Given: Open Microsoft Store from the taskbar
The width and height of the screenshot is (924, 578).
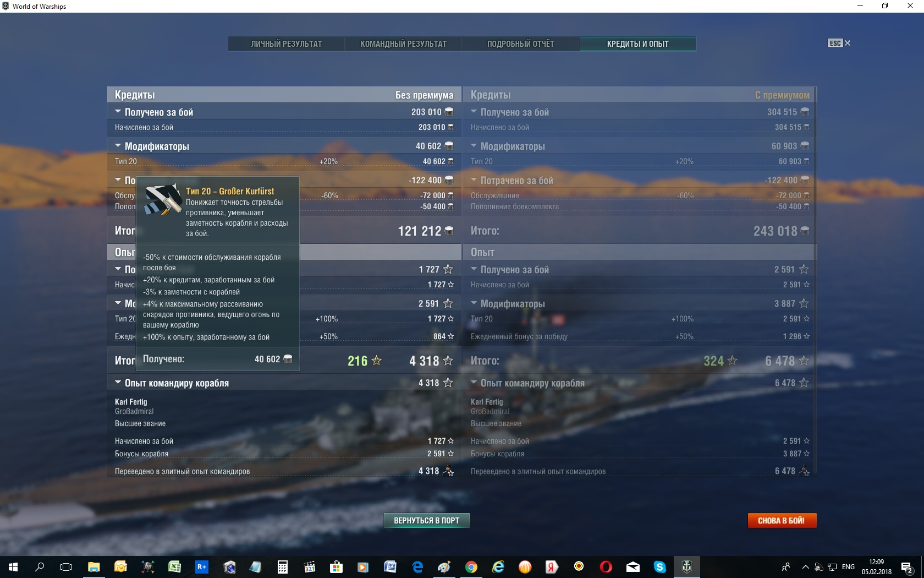Looking at the screenshot, I should tap(336, 566).
